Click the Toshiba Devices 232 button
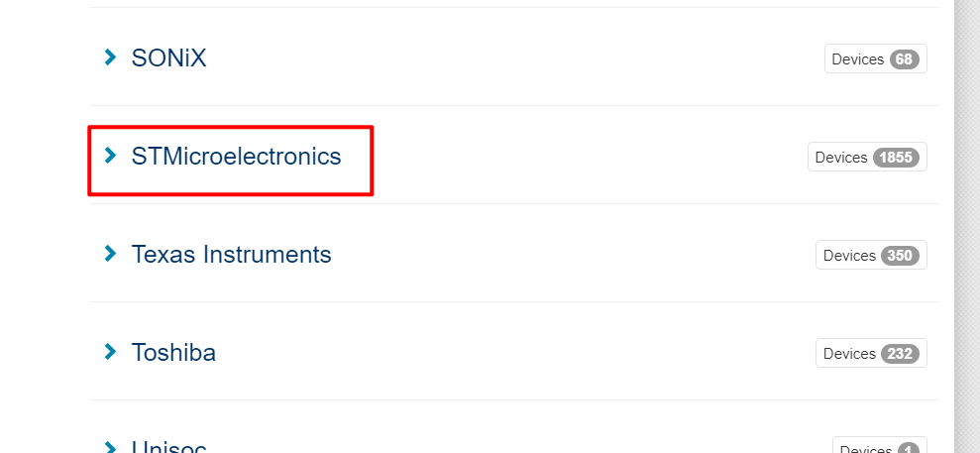Screen dimensions: 980x453 point(871,353)
